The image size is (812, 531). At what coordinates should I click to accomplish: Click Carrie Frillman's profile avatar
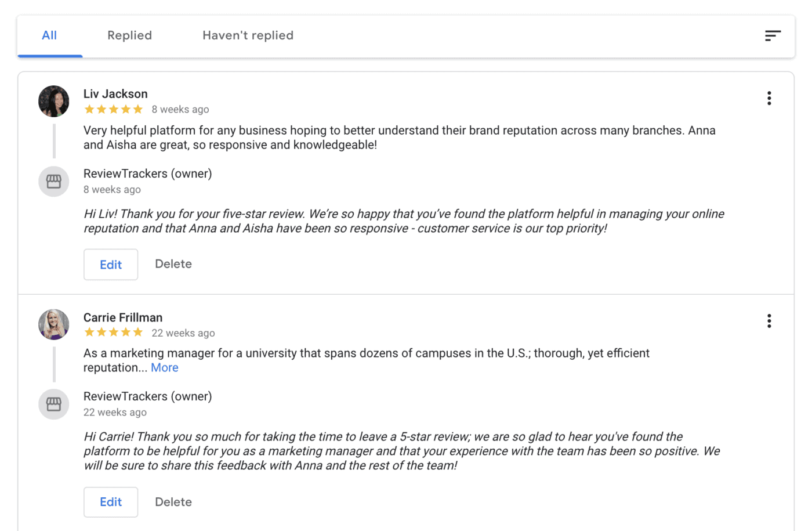[53, 324]
